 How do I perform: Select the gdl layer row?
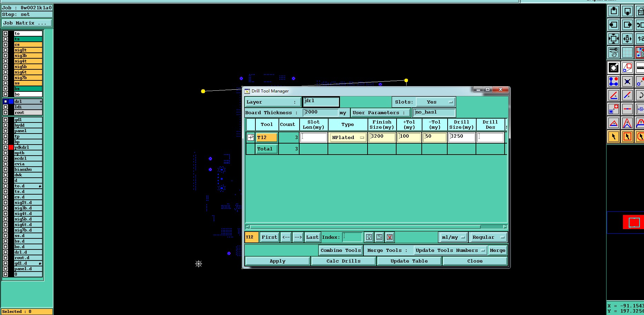pos(28,120)
